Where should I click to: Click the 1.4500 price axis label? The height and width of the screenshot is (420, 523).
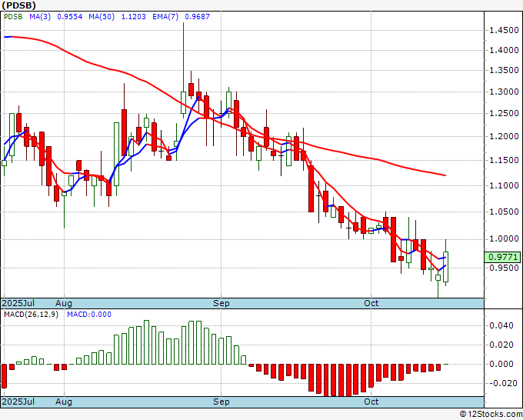[x=504, y=30]
